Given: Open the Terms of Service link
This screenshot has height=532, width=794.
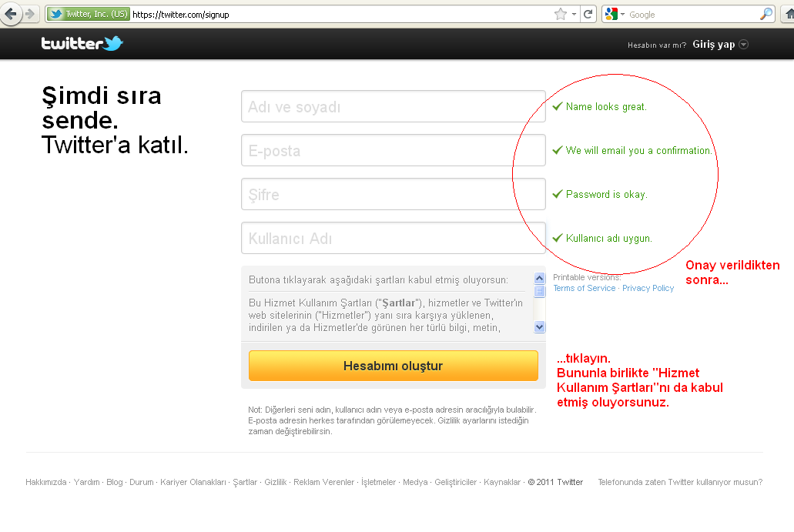Looking at the screenshot, I should coord(584,288).
